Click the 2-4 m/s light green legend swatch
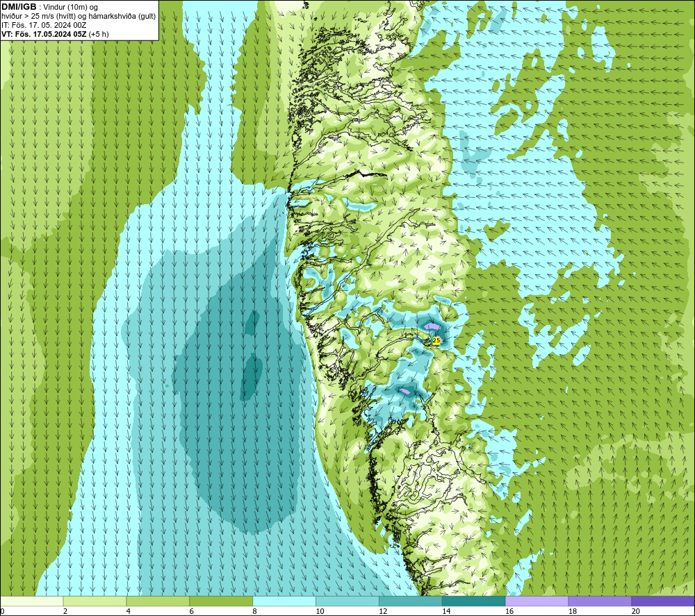The height and width of the screenshot is (616, 695). [95, 601]
